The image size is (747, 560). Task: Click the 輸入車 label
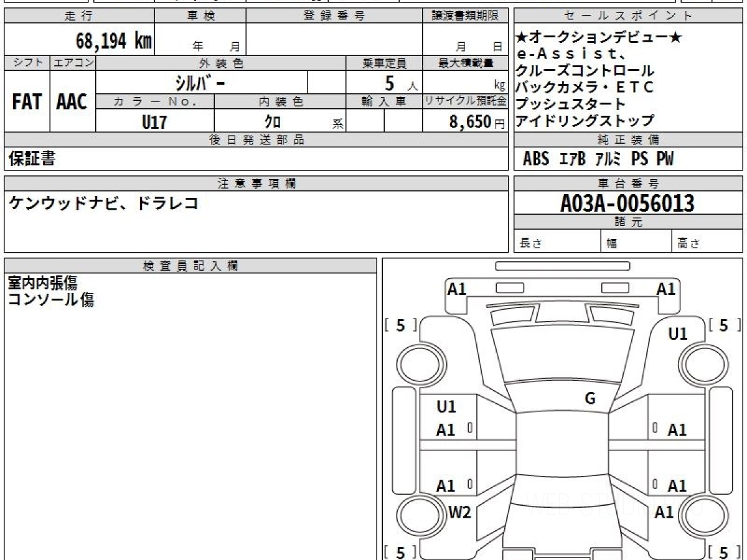[384, 101]
